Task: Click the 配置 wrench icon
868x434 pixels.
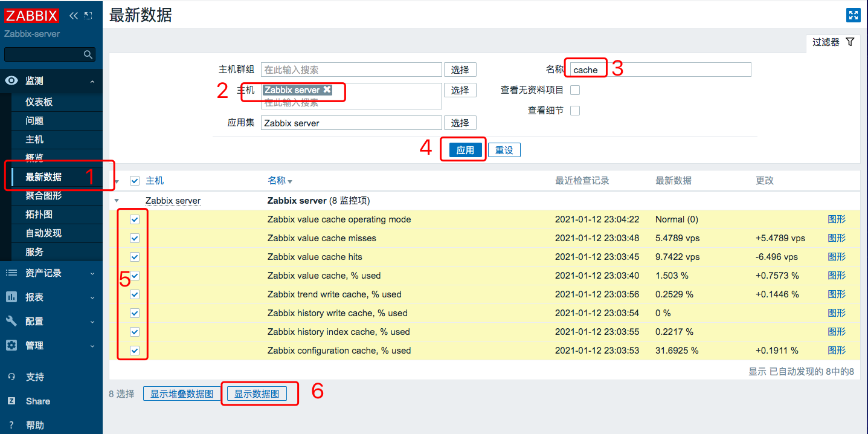Action: (x=11, y=321)
